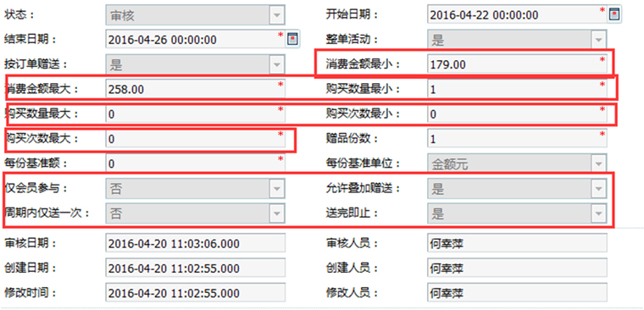This screenshot has height=310, width=644.
Task: Click the 消费金额最大 field showing 258.00
Action: click(195, 89)
